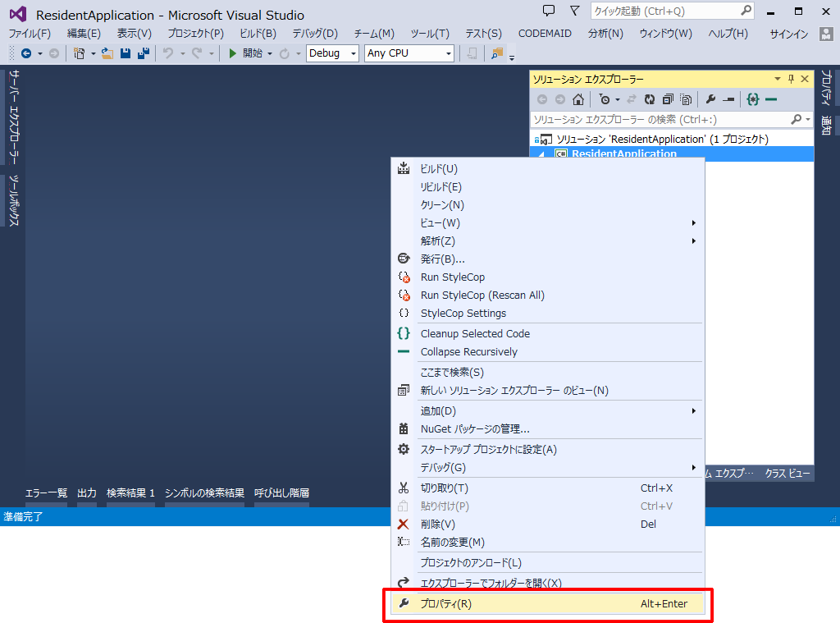Click Cleanup Selected Code

tap(547, 333)
